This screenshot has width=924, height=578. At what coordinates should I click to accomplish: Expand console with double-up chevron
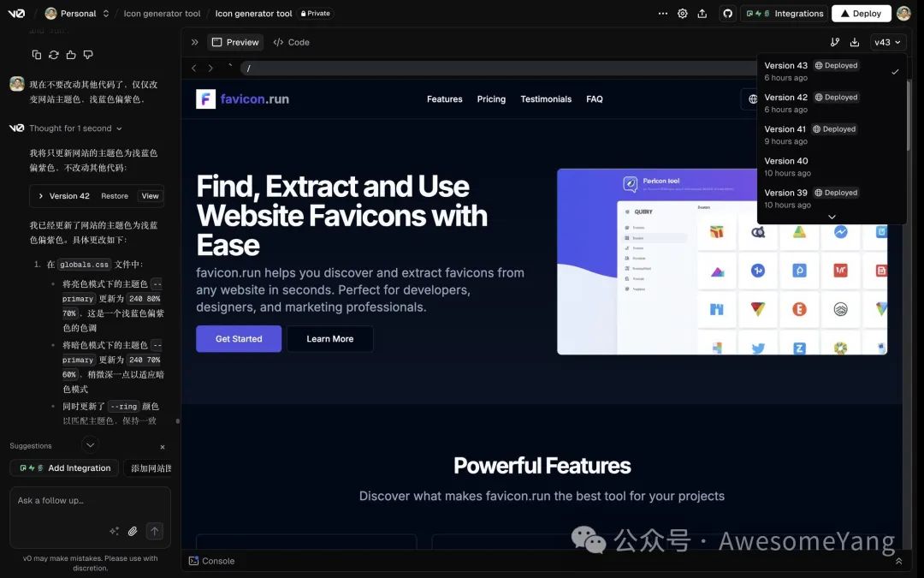[898, 561]
